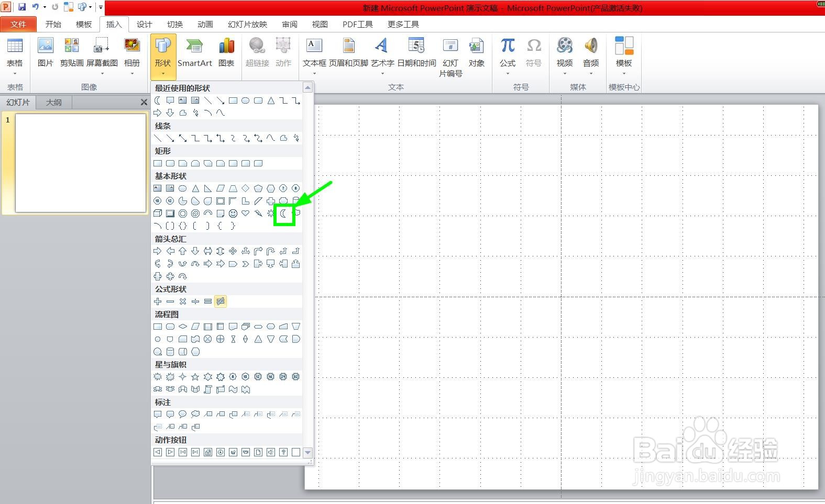825x504 pixels.
Task: Select the Quad Arrow in Block Arrows
Action: pos(233,251)
